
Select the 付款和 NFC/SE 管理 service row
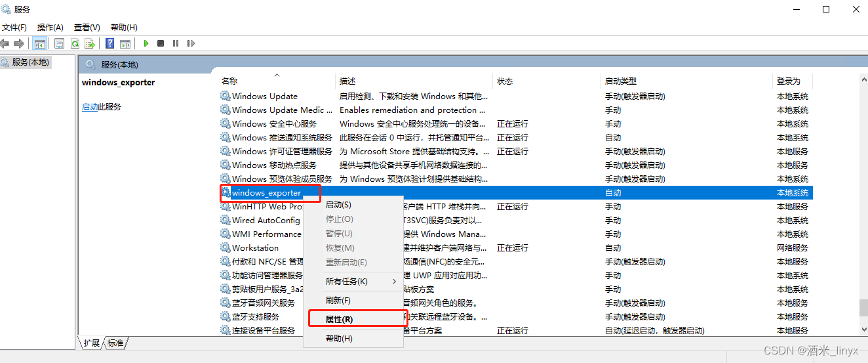tap(516, 261)
